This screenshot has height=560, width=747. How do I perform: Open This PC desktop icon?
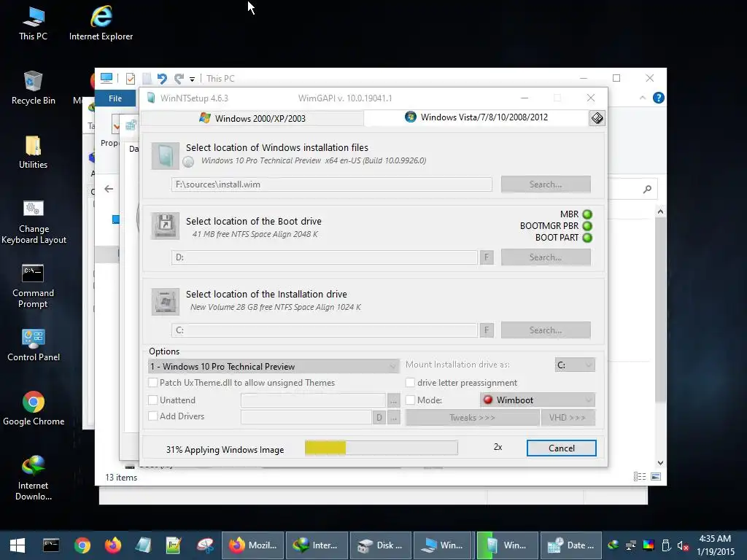(33, 24)
